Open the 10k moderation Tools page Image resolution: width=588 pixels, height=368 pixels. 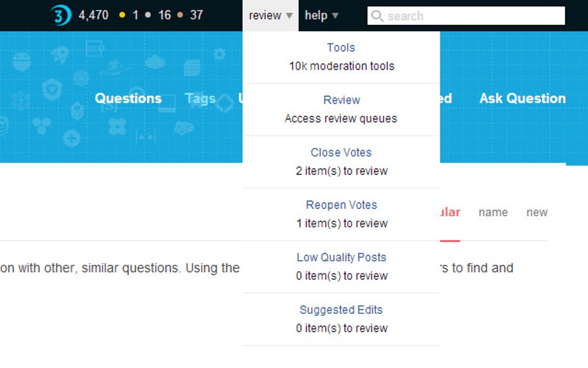click(340, 47)
